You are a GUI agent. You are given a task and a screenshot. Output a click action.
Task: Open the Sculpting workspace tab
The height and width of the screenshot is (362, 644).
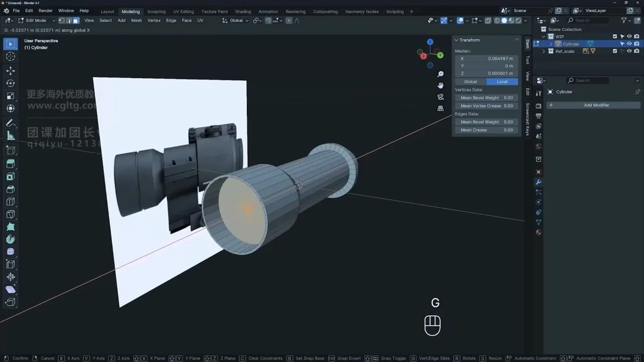pos(156,12)
